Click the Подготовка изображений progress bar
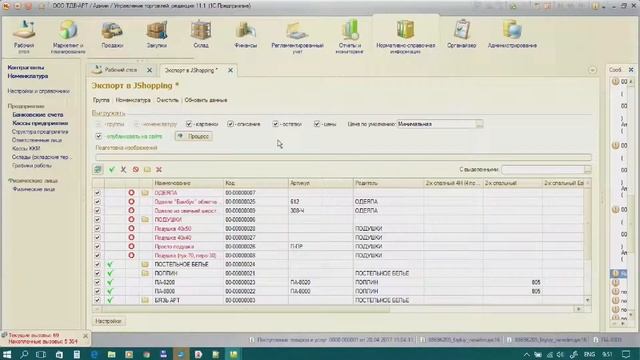Image resolution: width=640 pixels, height=360 pixels. tap(343, 157)
